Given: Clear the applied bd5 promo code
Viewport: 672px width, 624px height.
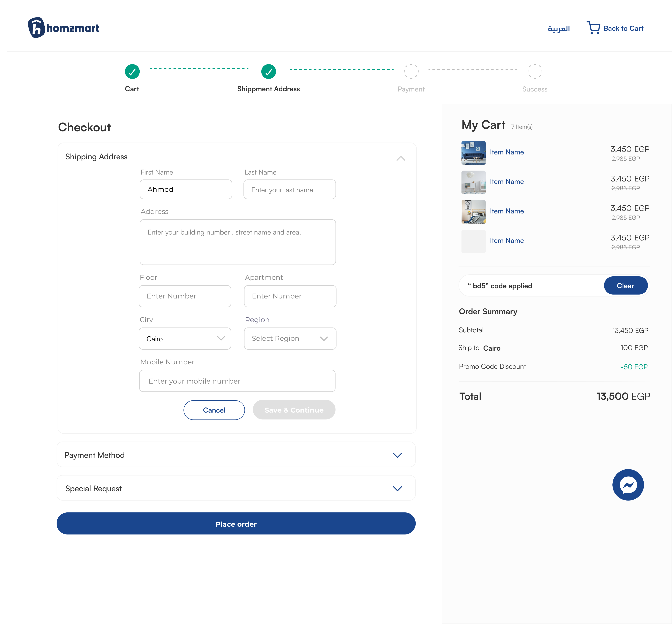Looking at the screenshot, I should click(x=625, y=286).
